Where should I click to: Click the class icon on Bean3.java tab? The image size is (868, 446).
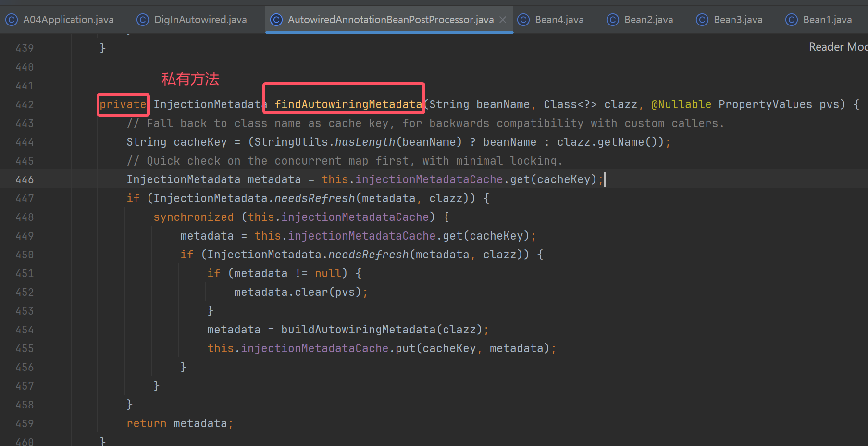tap(702, 20)
